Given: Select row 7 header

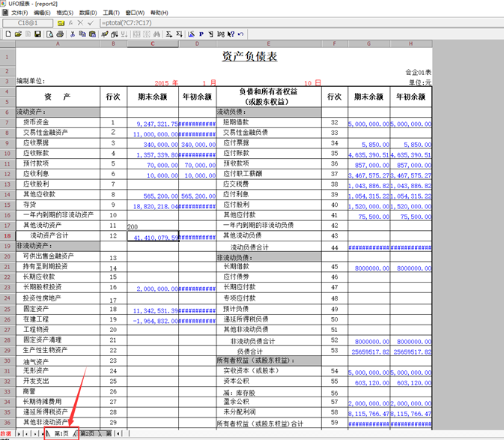Looking at the screenshot, I should pyautogui.click(x=7, y=122).
